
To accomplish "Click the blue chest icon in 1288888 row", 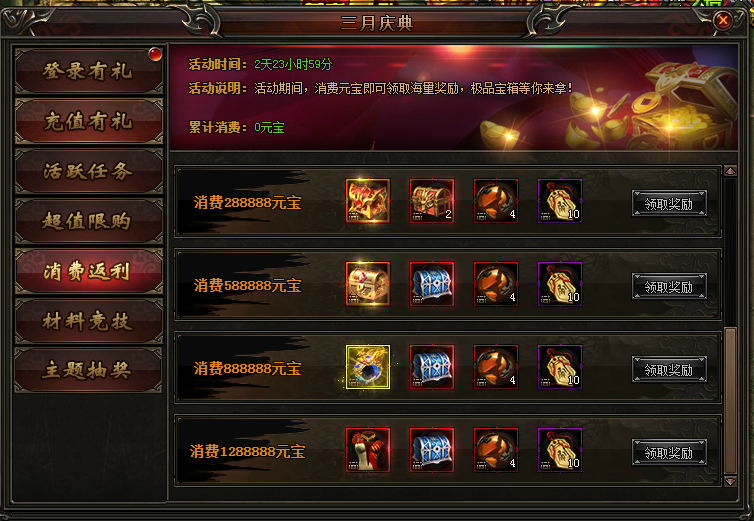I will pyautogui.click(x=432, y=450).
